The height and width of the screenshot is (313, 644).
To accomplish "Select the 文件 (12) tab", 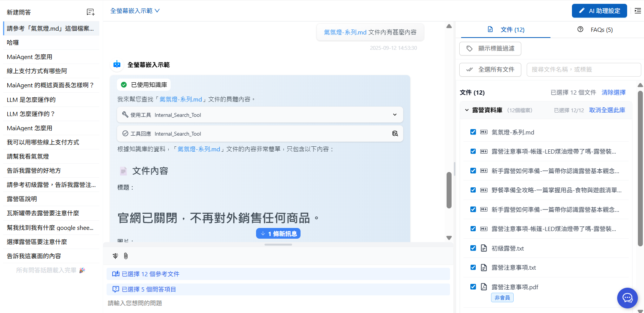I will click(506, 30).
